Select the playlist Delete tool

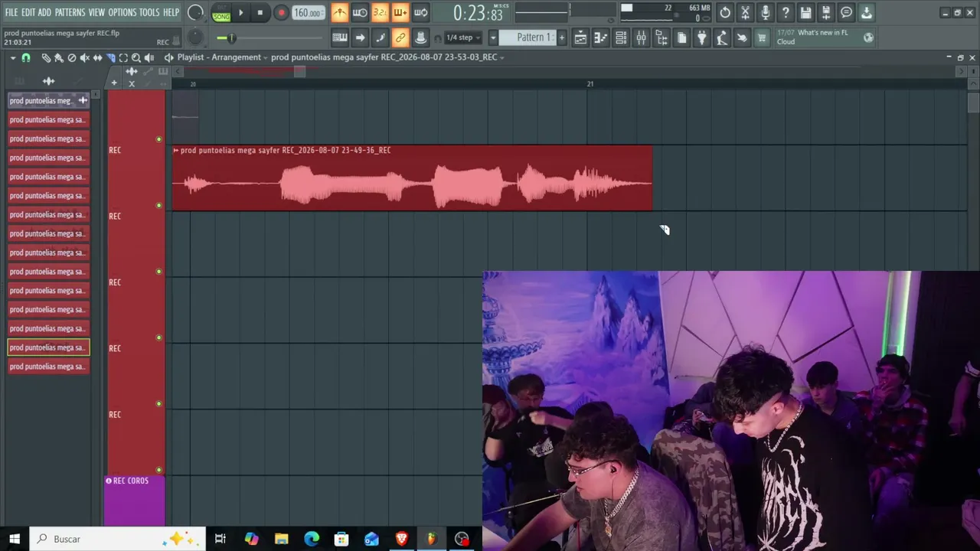[72, 58]
